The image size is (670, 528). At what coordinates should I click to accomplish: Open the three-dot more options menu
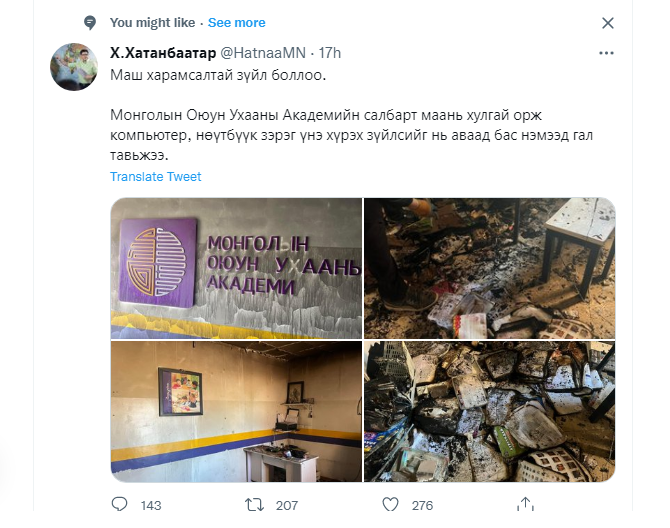[x=606, y=53]
